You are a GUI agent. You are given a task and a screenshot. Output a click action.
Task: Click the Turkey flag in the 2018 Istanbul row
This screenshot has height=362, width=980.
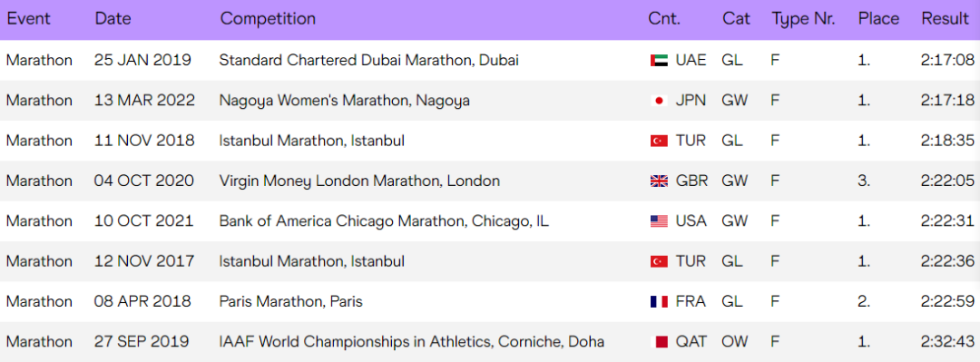659,141
